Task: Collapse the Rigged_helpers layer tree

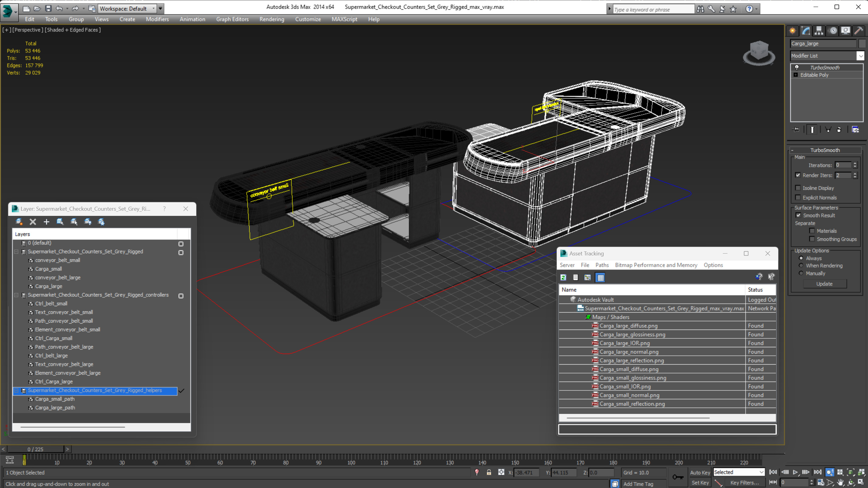Action: click(x=16, y=390)
